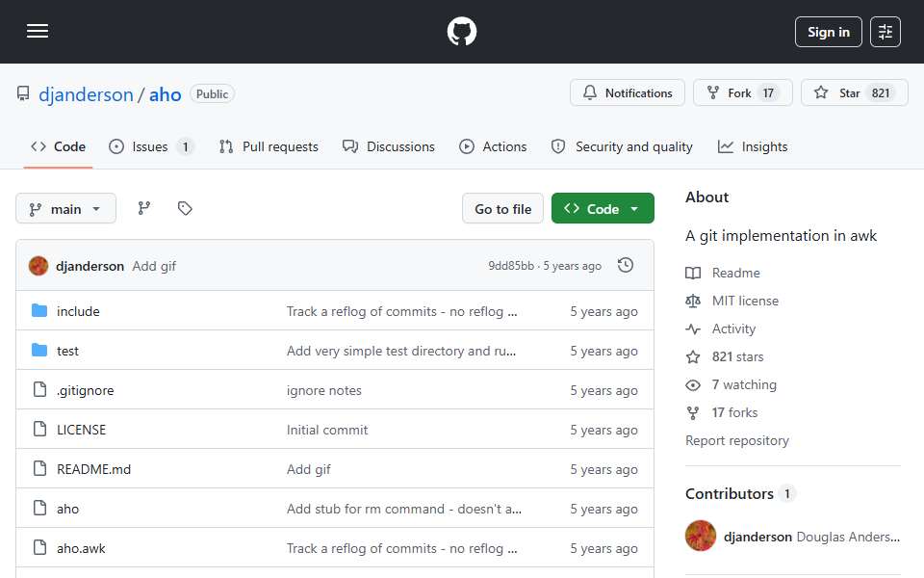This screenshot has height=578, width=924.
Task: Open the appearance settings icon button
Action: tap(885, 32)
